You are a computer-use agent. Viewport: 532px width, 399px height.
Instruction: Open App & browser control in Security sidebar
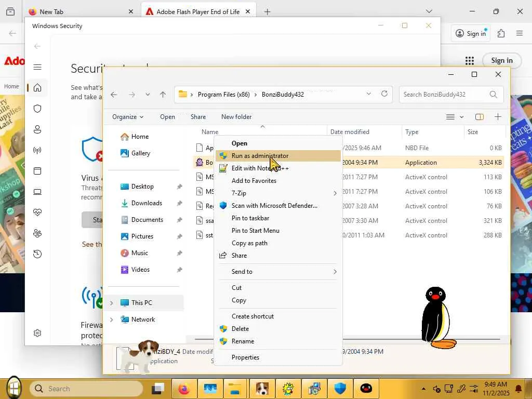click(x=37, y=171)
